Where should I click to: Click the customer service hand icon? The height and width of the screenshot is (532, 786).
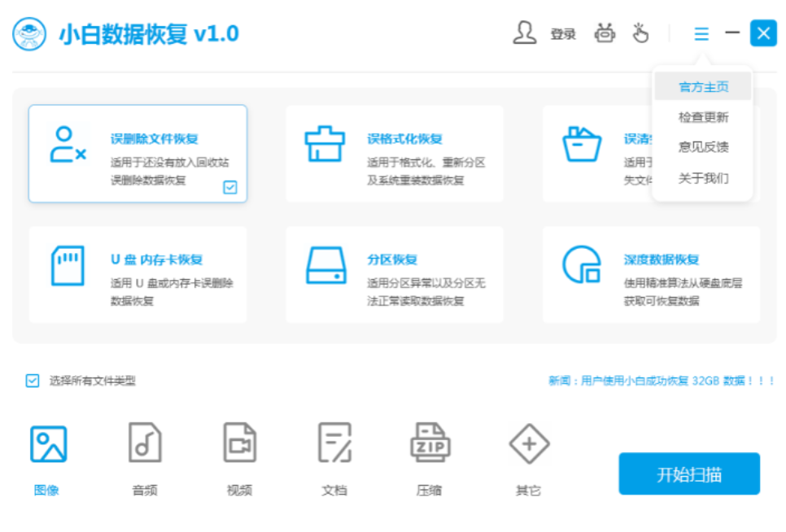tap(640, 33)
